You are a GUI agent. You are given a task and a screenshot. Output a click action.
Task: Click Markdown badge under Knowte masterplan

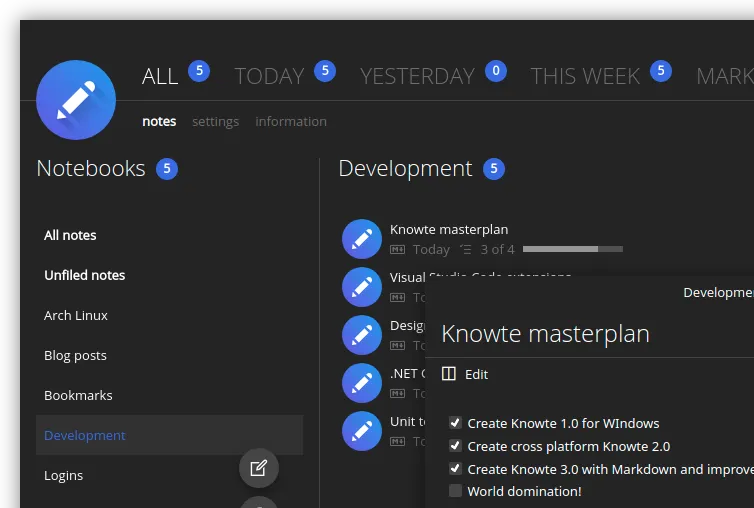click(x=397, y=250)
